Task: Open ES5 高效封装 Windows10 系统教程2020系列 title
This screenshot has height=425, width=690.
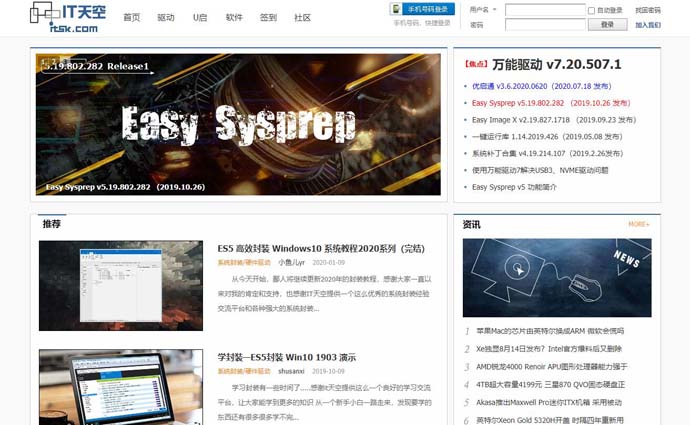Action: point(321,249)
